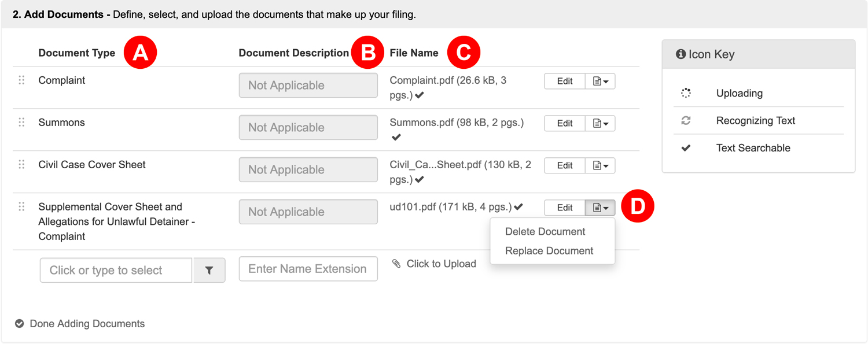Grab the Civil Case Cover Sheet drag handle
The height and width of the screenshot is (344, 868).
(21, 165)
